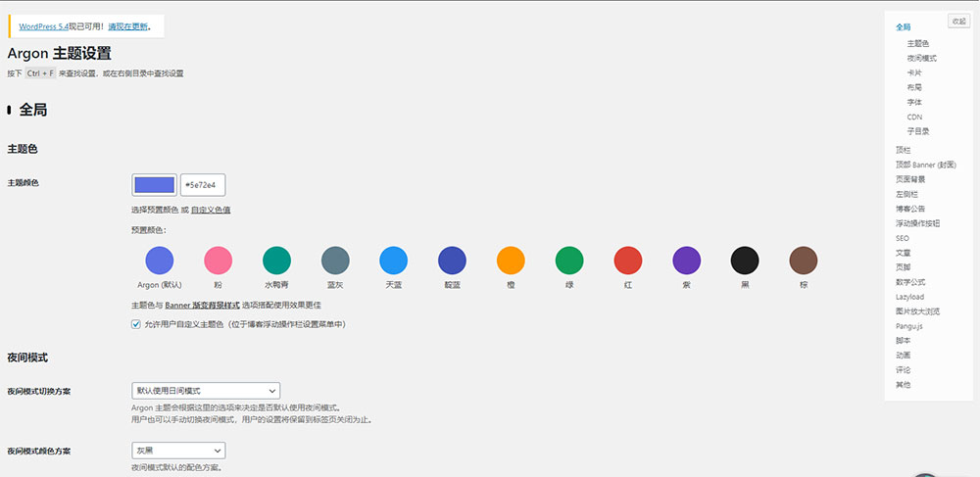This screenshot has height=477, width=980.
Task: Open the 夜间模式切换方案 dropdown
Action: tap(206, 391)
